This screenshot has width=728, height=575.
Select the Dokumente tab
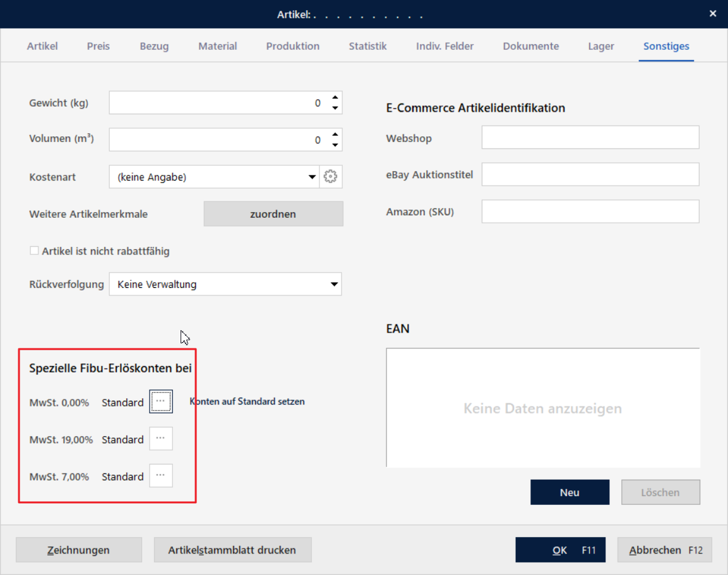click(530, 46)
